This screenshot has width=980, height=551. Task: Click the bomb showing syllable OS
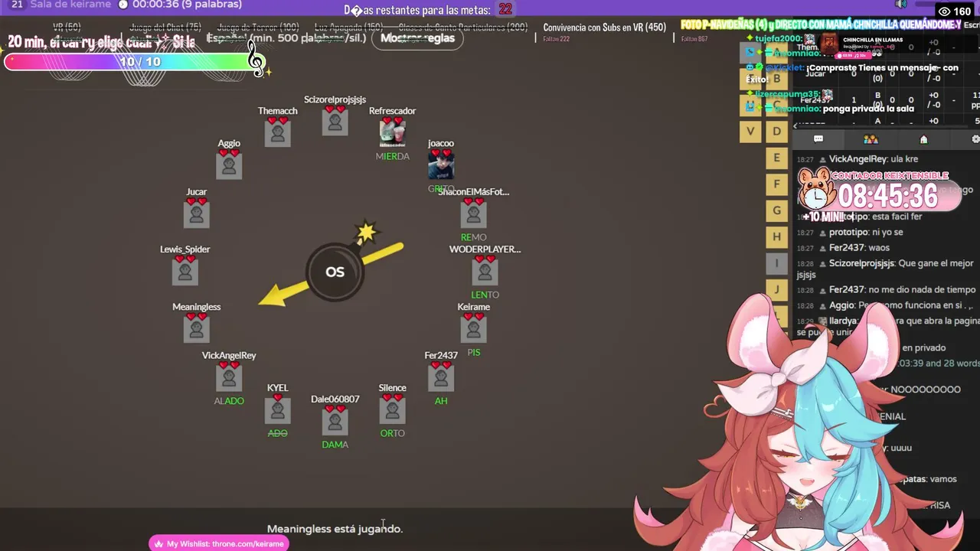[x=335, y=272]
